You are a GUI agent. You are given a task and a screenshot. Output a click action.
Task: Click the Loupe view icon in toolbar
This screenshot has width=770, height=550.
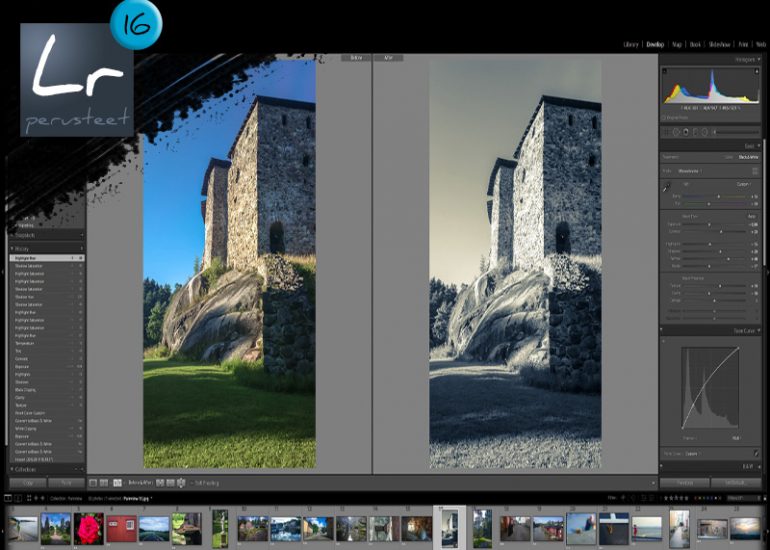[x=93, y=482]
